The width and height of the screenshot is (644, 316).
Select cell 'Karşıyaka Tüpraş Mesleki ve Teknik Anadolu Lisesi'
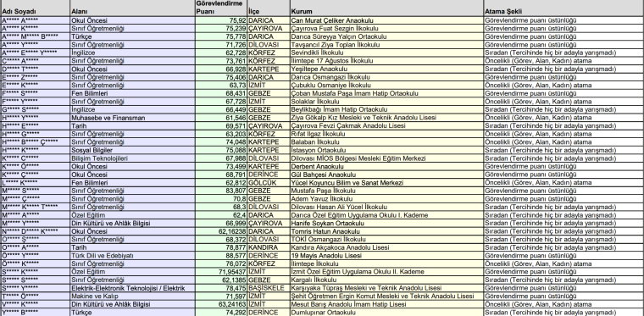coord(386,289)
